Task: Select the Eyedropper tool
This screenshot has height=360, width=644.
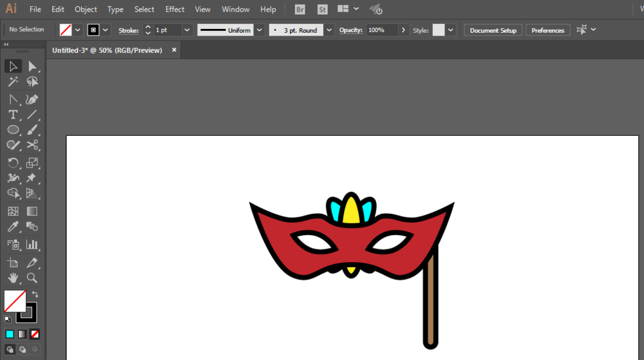Action: 13,227
